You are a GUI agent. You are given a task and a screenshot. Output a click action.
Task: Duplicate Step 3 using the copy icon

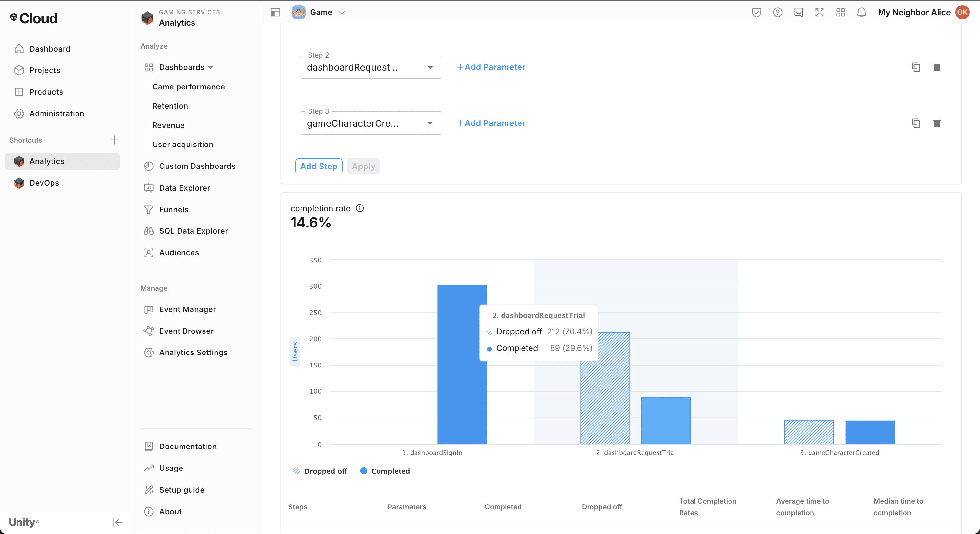(x=916, y=123)
